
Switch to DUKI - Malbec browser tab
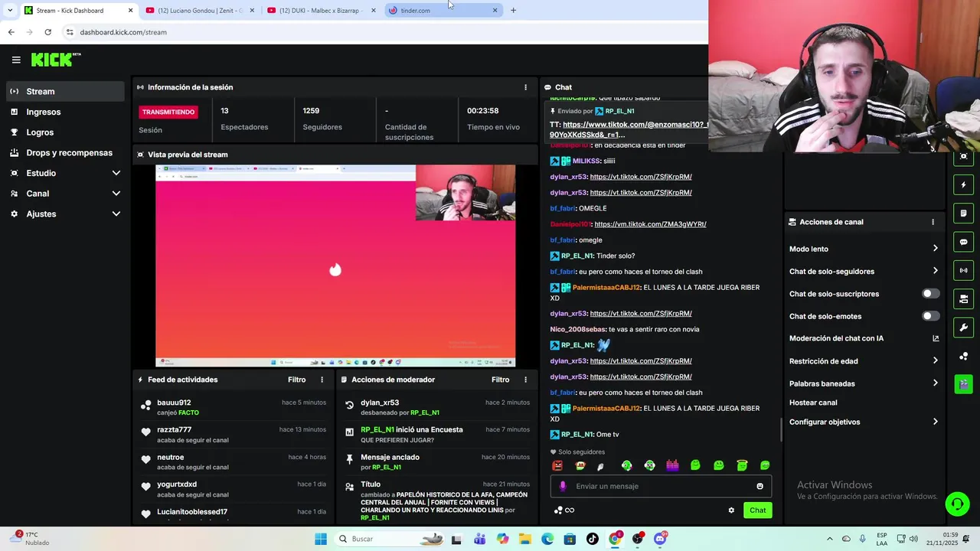coord(320,10)
